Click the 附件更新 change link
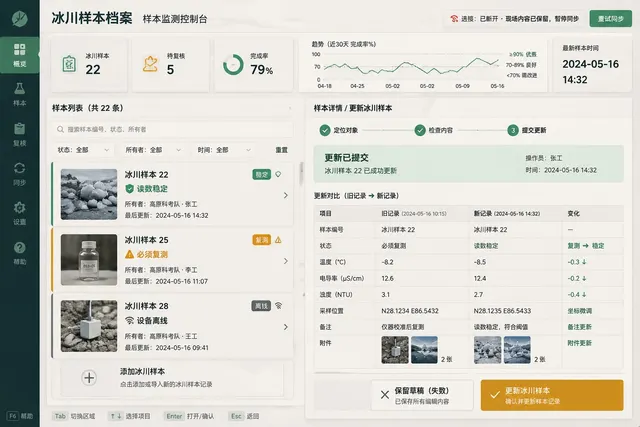Screen dimensions: 640x427 (580, 343)
